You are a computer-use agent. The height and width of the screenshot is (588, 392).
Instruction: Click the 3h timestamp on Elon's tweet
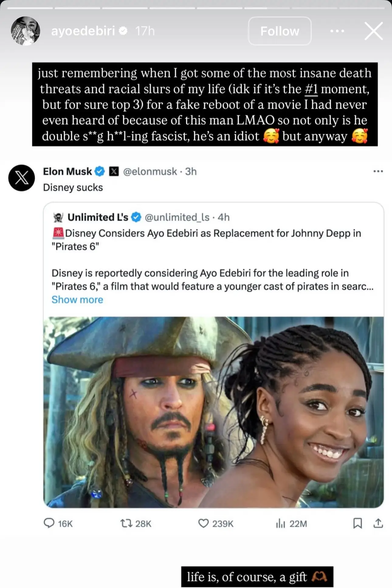[x=191, y=171]
